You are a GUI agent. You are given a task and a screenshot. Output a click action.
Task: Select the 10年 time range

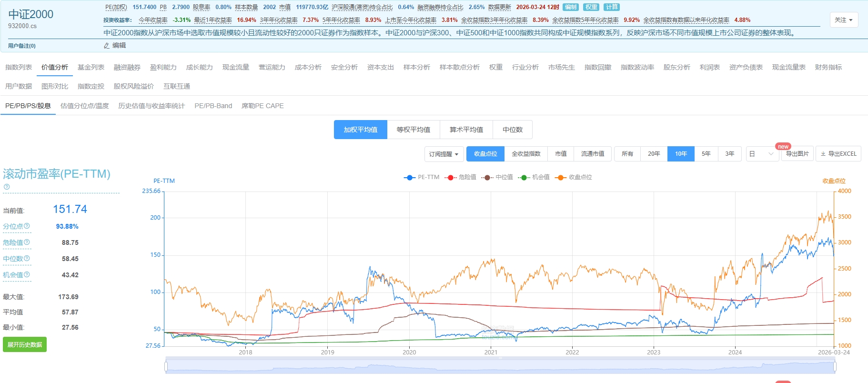681,154
